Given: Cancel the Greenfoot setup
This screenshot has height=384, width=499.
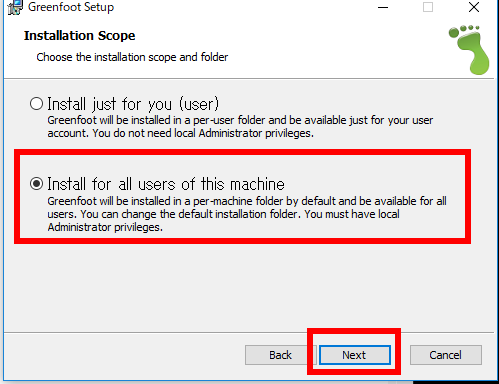Looking at the screenshot, I should tap(446, 355).
